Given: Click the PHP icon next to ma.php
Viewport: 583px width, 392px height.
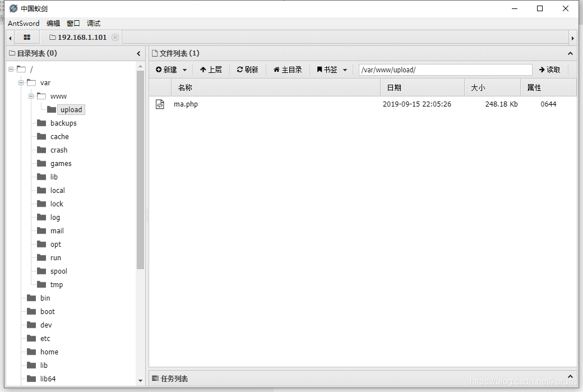Looking at the screenshot, I should point(160,104).
